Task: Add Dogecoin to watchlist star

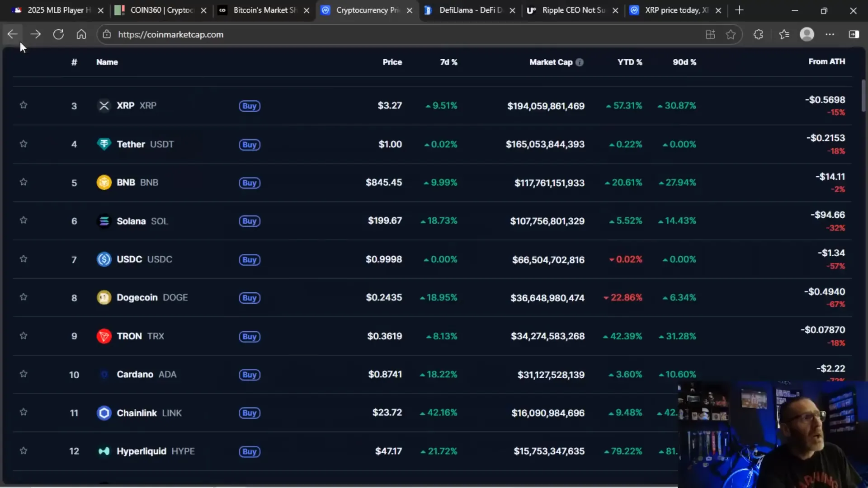Action: [24, 297]
